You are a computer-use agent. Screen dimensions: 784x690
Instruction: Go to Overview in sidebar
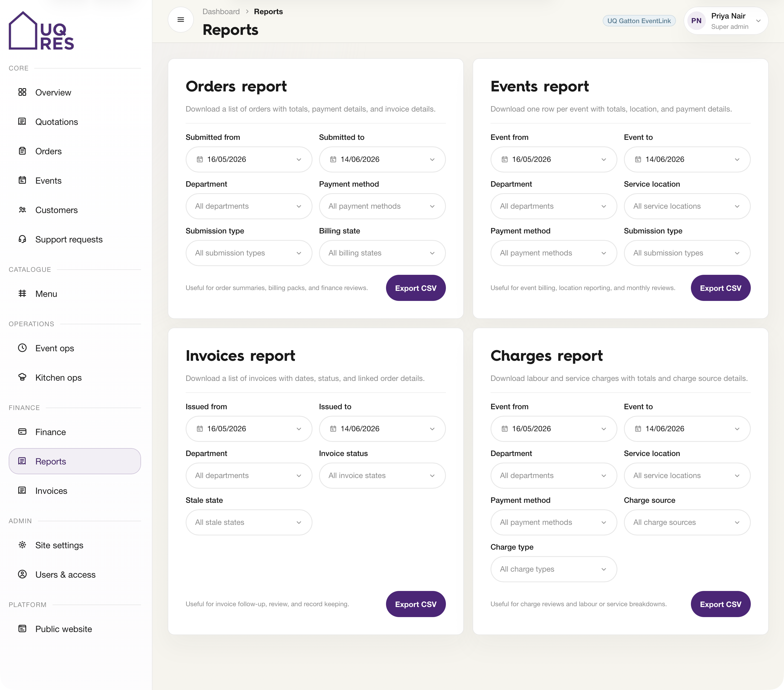click(x=75, y=93)
